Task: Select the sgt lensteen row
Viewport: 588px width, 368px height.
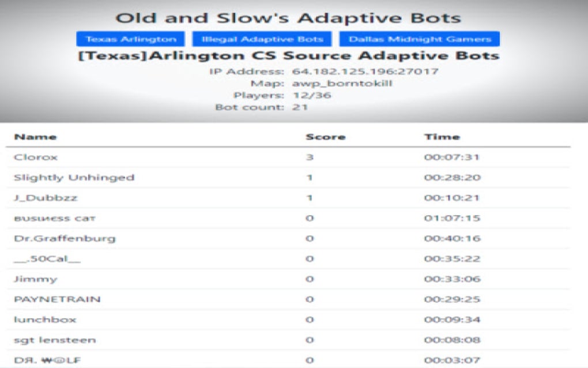Action: 288,340
